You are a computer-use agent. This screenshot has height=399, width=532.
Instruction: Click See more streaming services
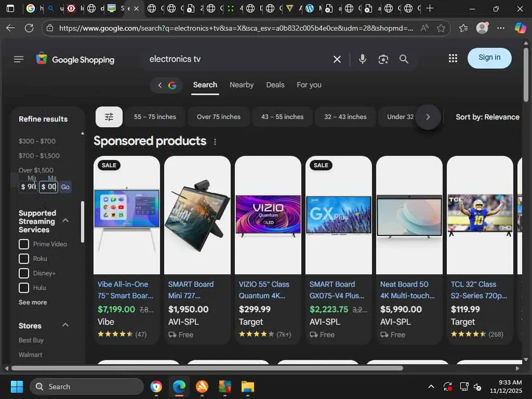click(33, 302)
